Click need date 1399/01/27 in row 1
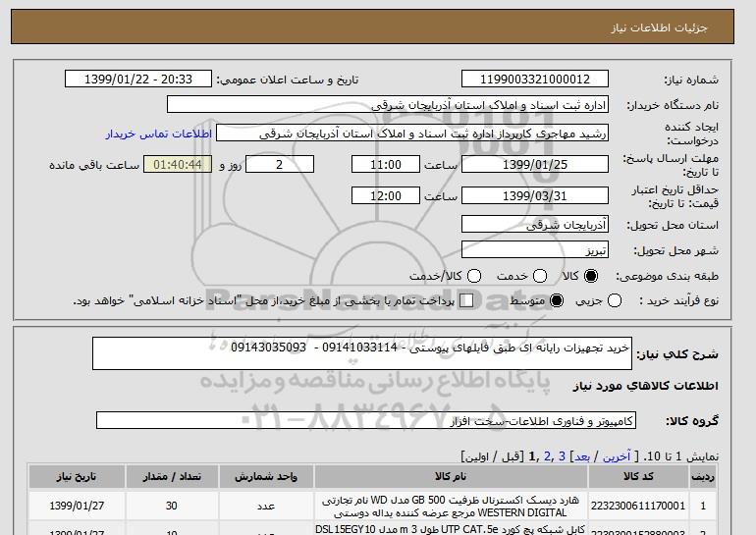Screen dimensions: 756x535 [77, 506]
